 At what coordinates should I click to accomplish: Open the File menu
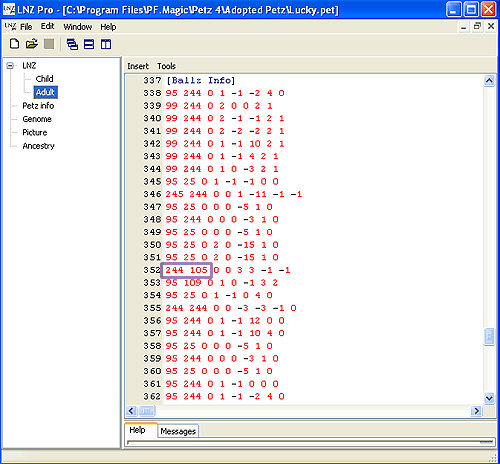pos(26,27)
